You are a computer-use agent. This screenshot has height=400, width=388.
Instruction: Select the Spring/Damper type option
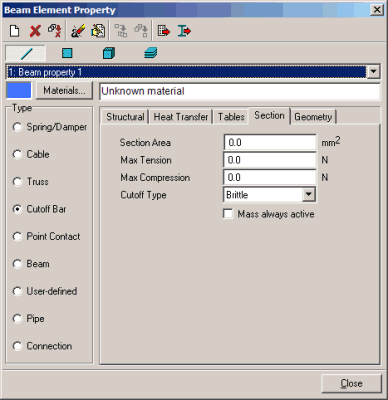(17, 127)
